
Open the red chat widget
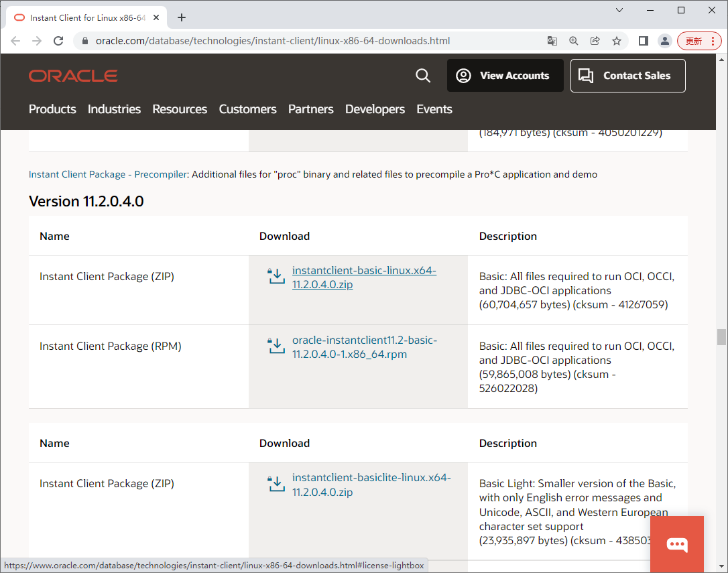677,544
